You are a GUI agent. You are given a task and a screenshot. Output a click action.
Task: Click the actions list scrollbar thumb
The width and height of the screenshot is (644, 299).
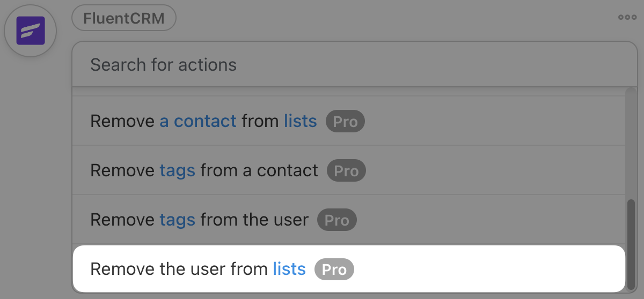click(x=631, y=244)
